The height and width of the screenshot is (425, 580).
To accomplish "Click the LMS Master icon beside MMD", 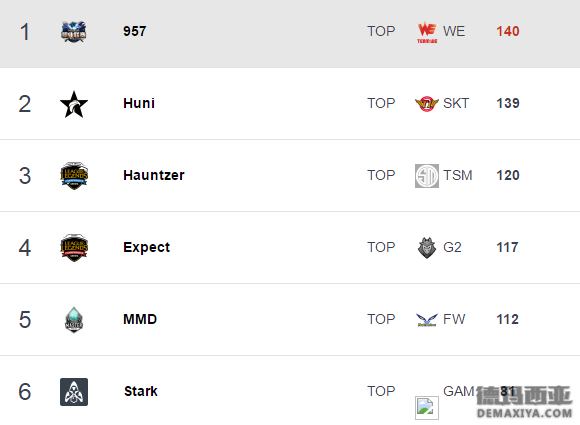I will coord(74,320).
